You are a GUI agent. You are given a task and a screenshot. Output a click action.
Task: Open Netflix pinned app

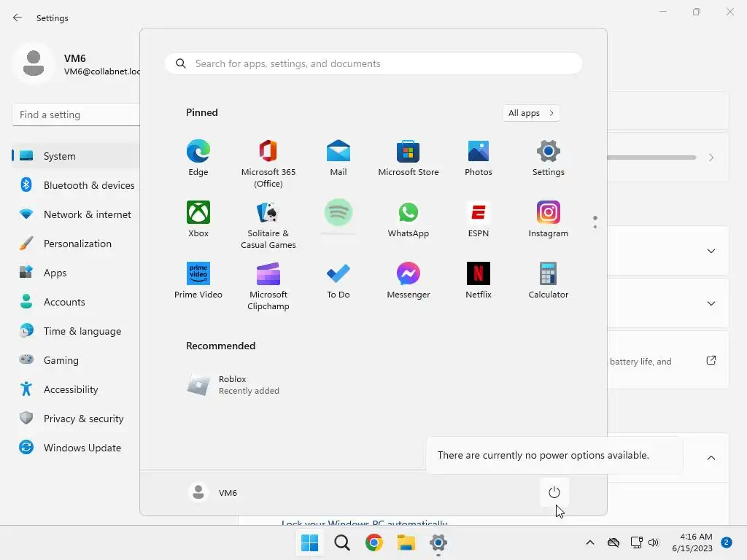(x=479, y=281)
